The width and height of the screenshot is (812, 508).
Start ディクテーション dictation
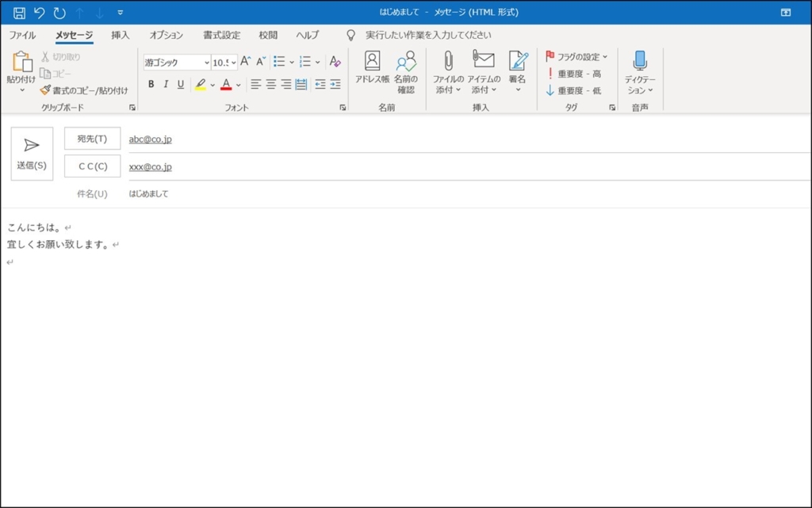click(x=640, y=72)
